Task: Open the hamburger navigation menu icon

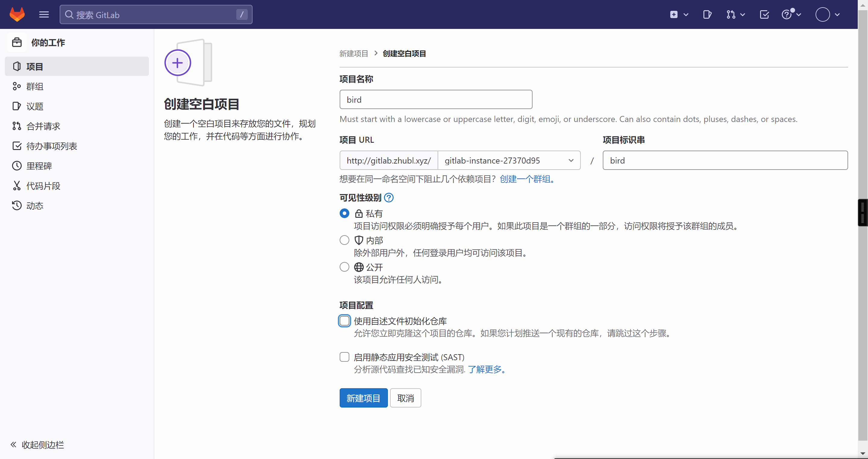Action: point(44,14)
